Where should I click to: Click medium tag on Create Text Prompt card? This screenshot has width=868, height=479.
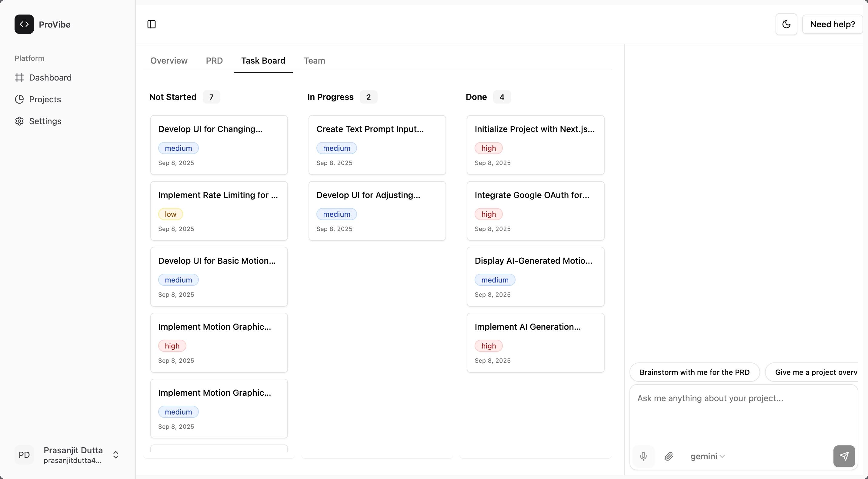coord(337,148)
